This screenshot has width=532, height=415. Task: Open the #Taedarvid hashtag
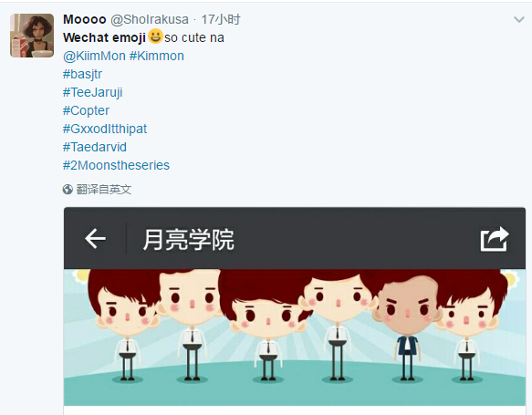tap(95, 147)
